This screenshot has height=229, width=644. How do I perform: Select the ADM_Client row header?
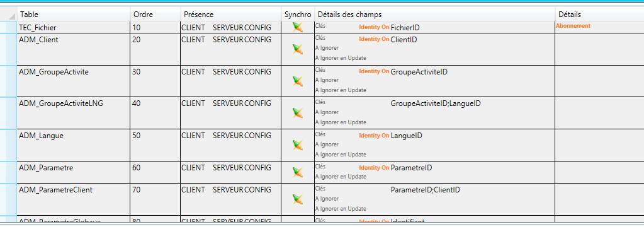coord(8,49)
